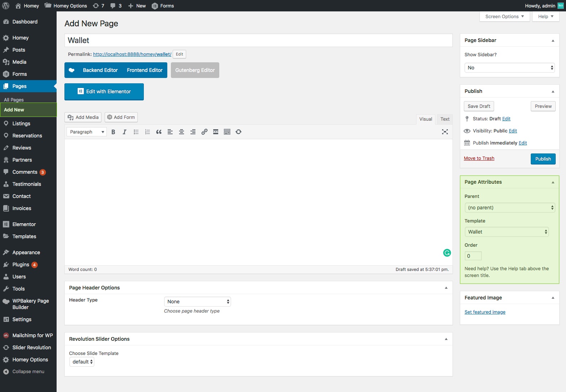
Task: Click Backend Editor button
Action: coord(100,70)
